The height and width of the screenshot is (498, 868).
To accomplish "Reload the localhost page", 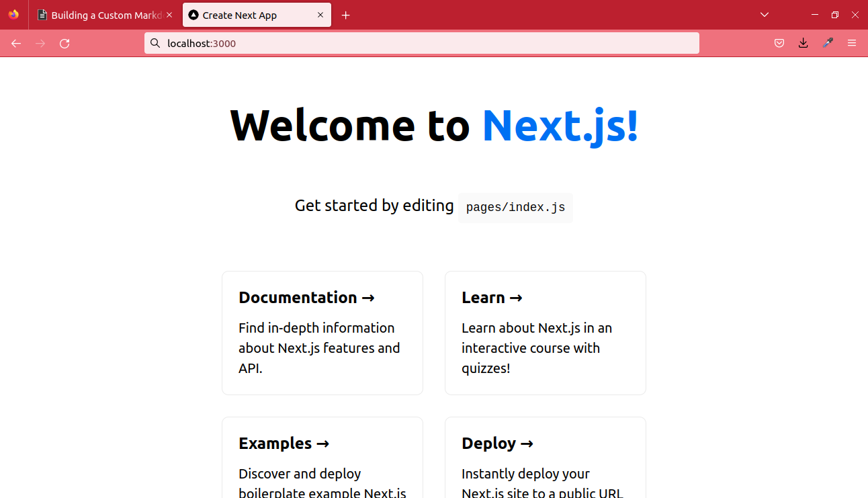I will (x=64, y=43).
